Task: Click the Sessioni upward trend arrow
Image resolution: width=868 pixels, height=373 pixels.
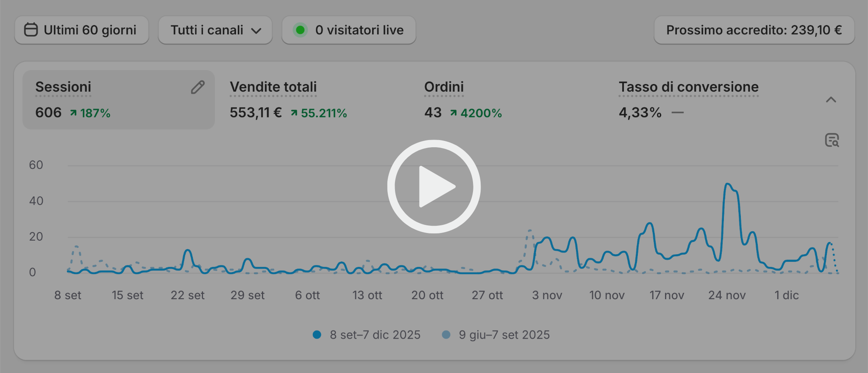Action: tap(73, 113)
